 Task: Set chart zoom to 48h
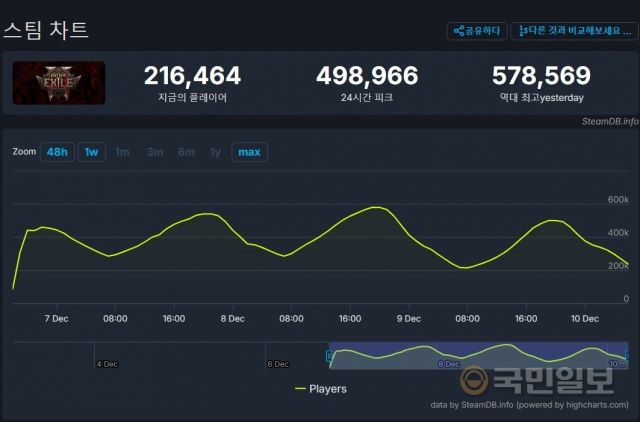pos(57,152)
